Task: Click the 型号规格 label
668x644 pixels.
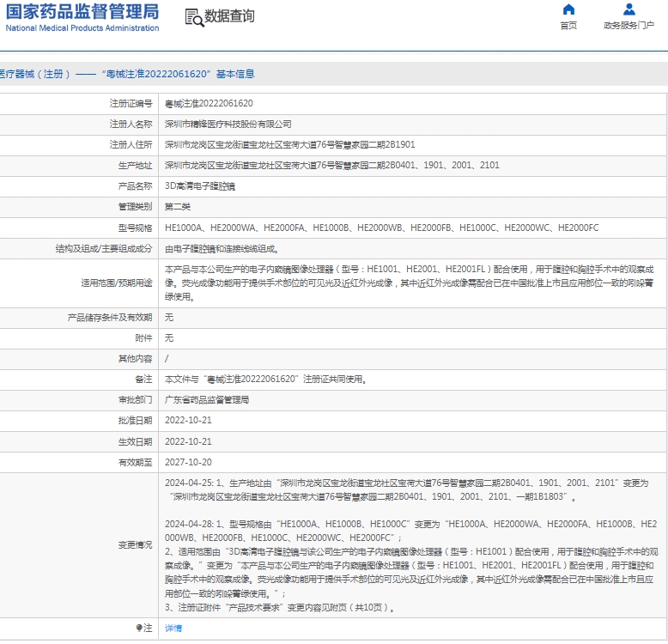Action: pos(135,228)
